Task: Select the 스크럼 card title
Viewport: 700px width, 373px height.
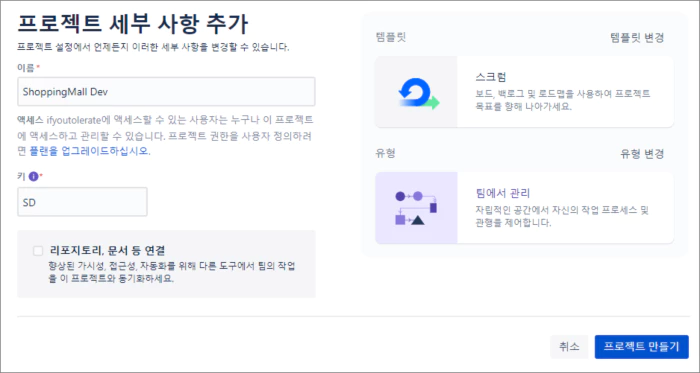Action: (491, 77)
